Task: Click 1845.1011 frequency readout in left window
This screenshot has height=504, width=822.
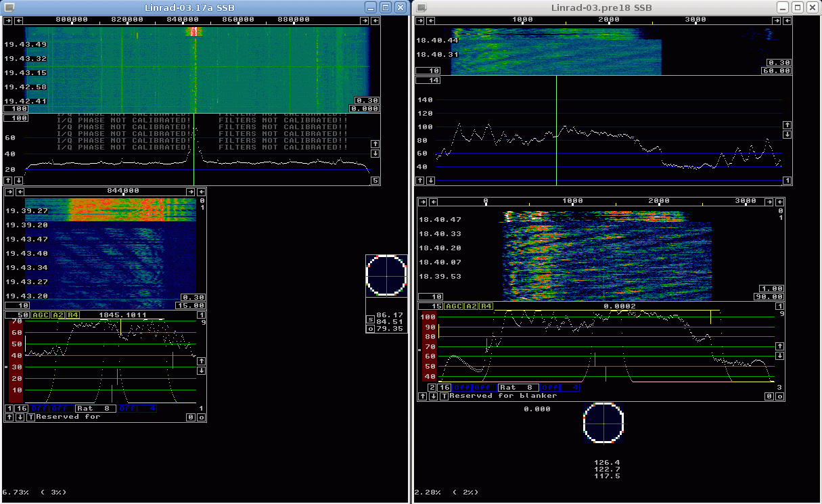Action: (x=122, y=315)
